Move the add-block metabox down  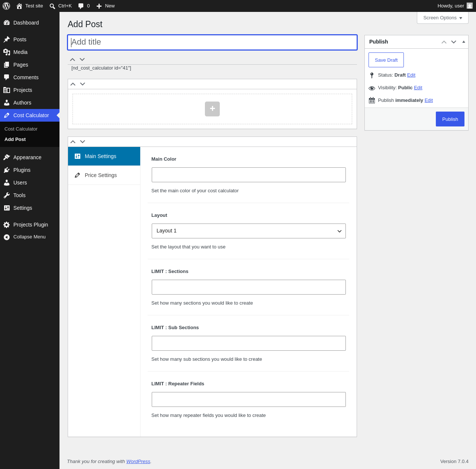click(83, 84)
